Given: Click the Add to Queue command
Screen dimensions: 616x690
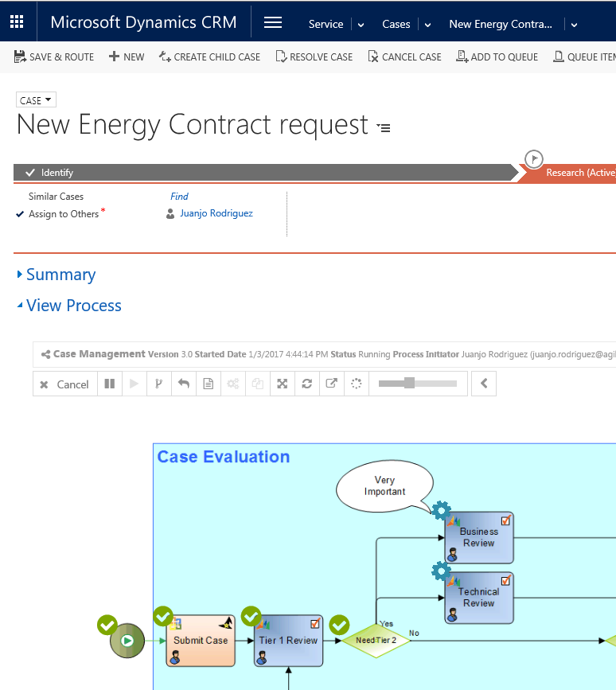Looking at the screenshot, I should point(497,57).
